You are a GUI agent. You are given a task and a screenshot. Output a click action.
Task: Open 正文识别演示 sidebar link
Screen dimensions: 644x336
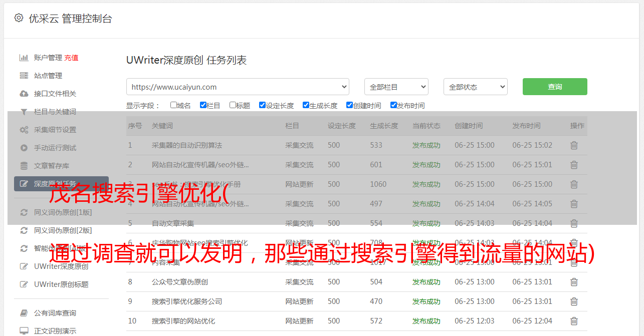[x=55, y=331]
